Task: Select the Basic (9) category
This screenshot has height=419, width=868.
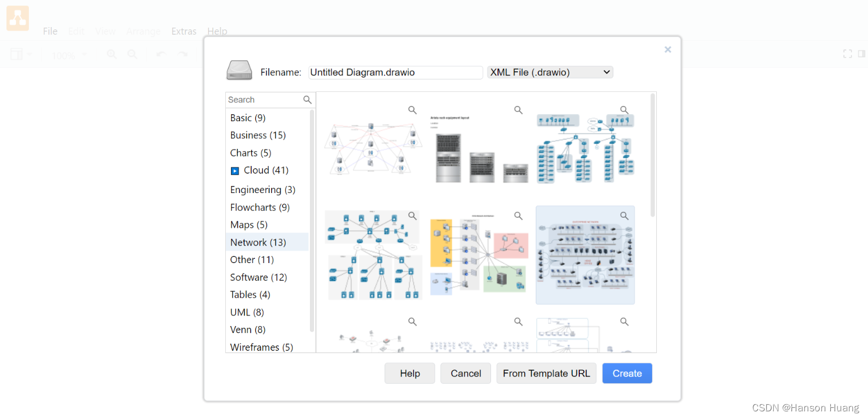Action: click(267, 118)
